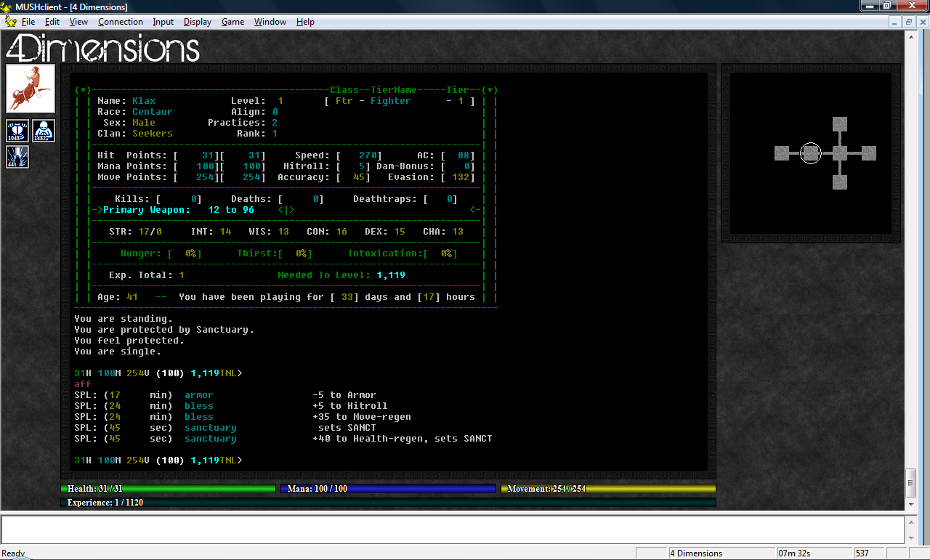
Task: Open the Display menu
Action: click(x=198, y=22)
